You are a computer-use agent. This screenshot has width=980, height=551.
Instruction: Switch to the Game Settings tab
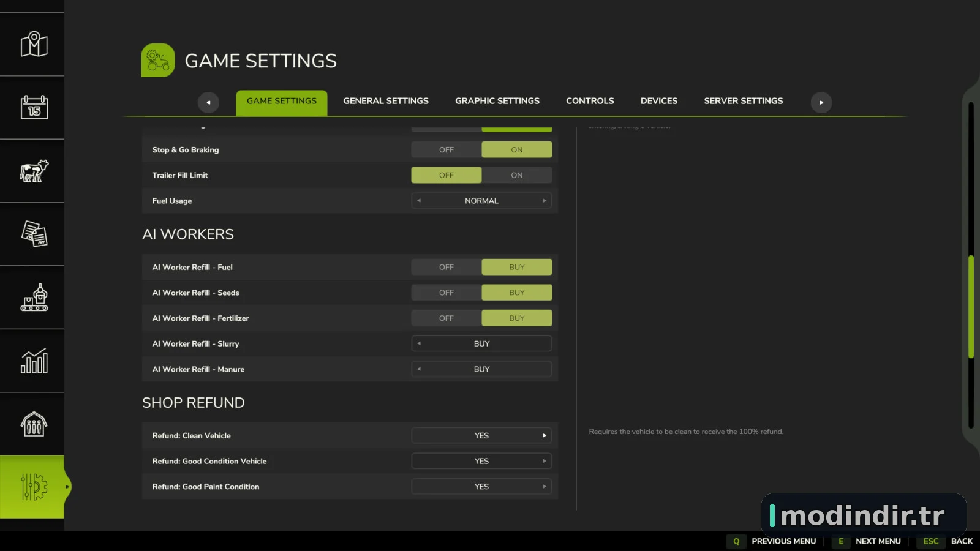(x=282, y=102)
